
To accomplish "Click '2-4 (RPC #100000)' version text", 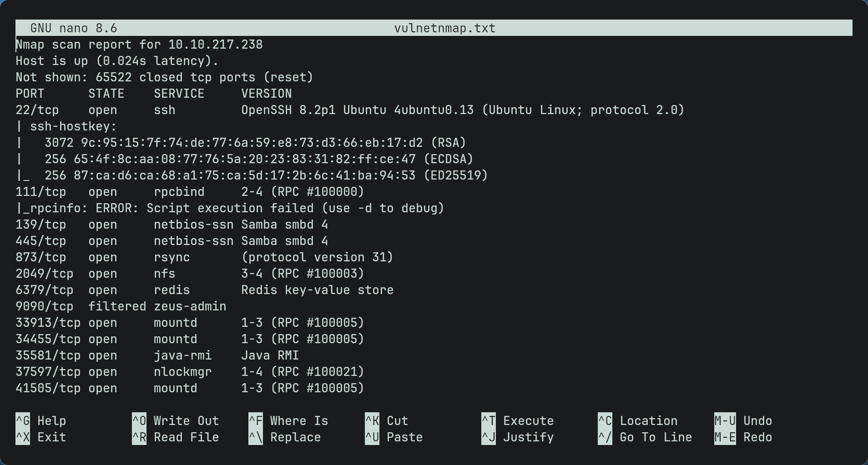I will point(303,192).
